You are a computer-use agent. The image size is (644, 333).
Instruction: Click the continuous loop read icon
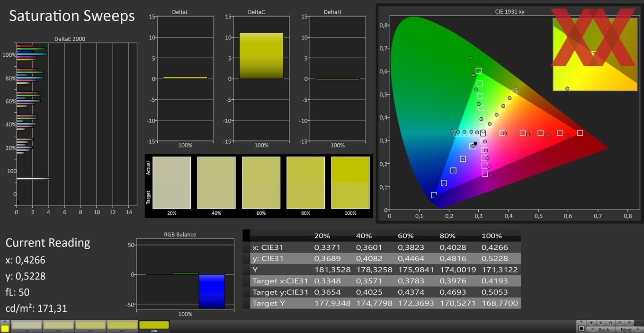coord(620,323)
